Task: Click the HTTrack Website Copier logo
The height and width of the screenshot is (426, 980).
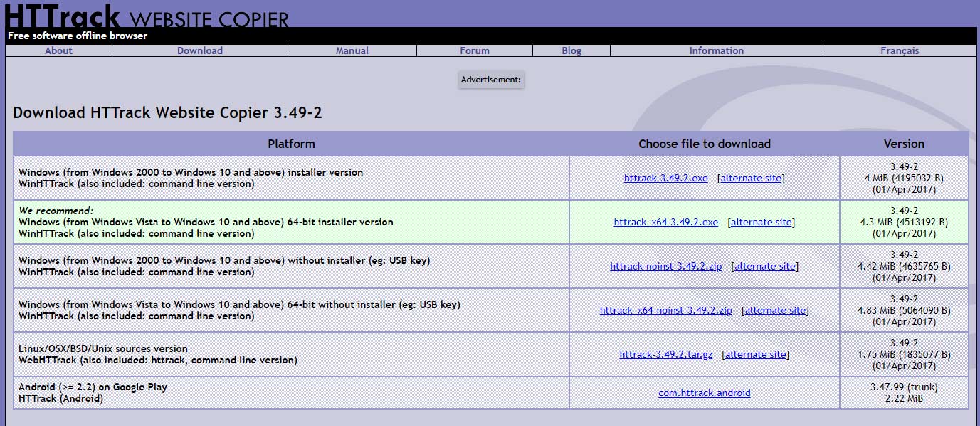Action: click(60, 16)
